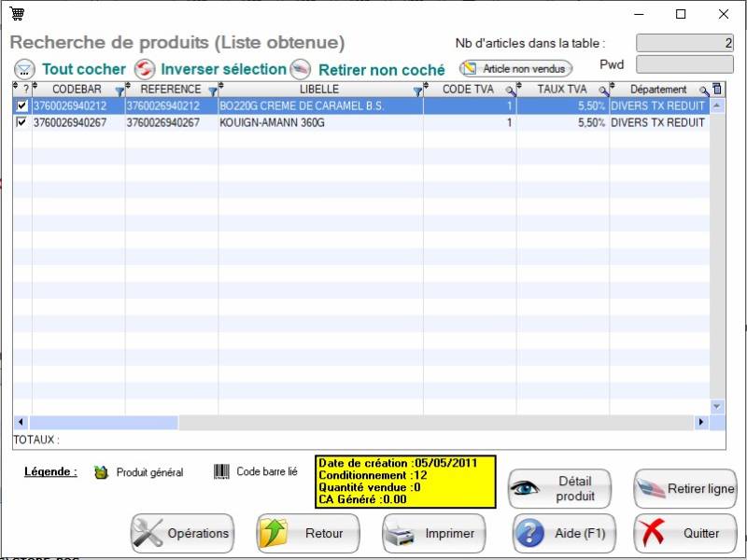747x560 pixels.
Task: Click the Tout cocher cart icon
Action: point(24,70)
